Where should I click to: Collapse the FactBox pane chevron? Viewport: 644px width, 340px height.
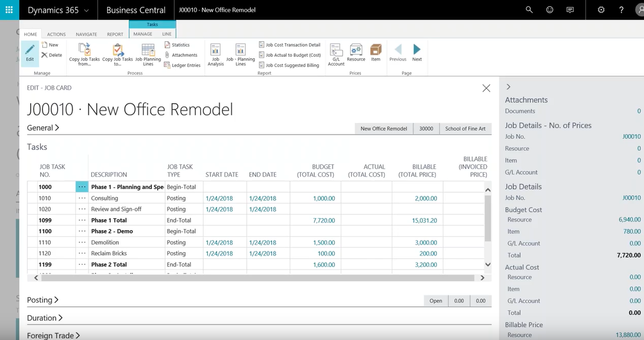pyautogui.click(x=508, y=87)
